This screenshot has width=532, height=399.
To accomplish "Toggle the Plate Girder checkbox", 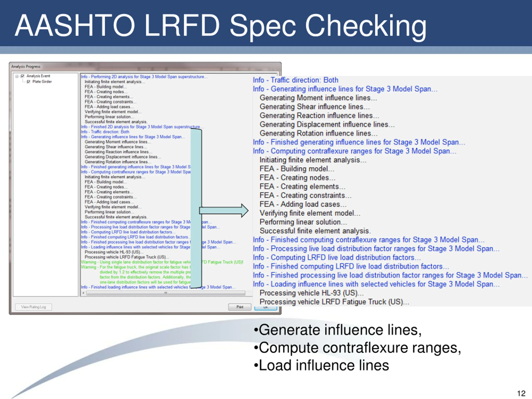I will (x=29, y=82).
